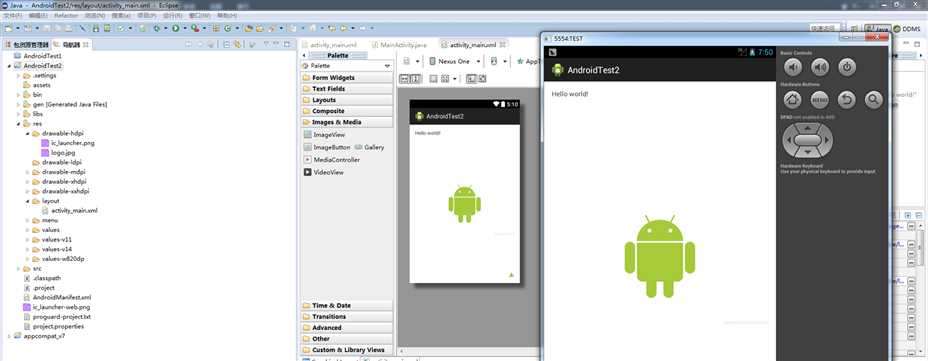The width and height of the screenshot is (928, 361).
Task: Switch to the Package Explorer tab
Action: coord(27,44)
